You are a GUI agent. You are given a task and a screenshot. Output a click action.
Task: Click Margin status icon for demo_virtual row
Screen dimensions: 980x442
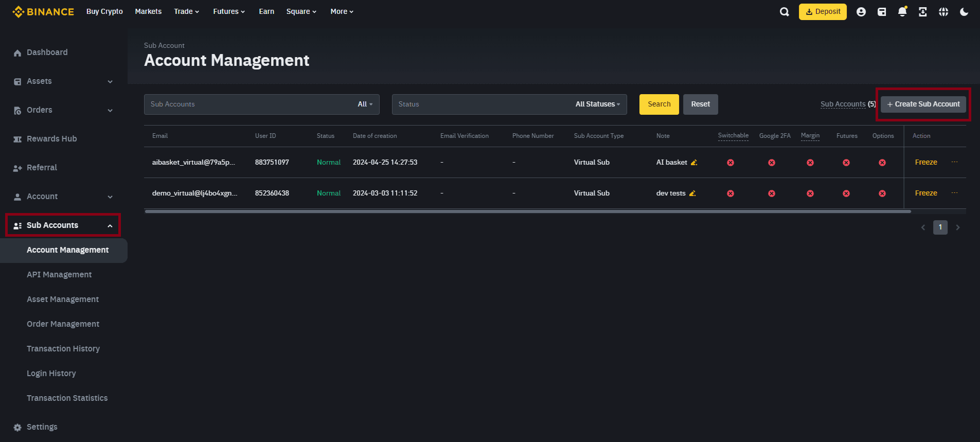pos(810,193)
